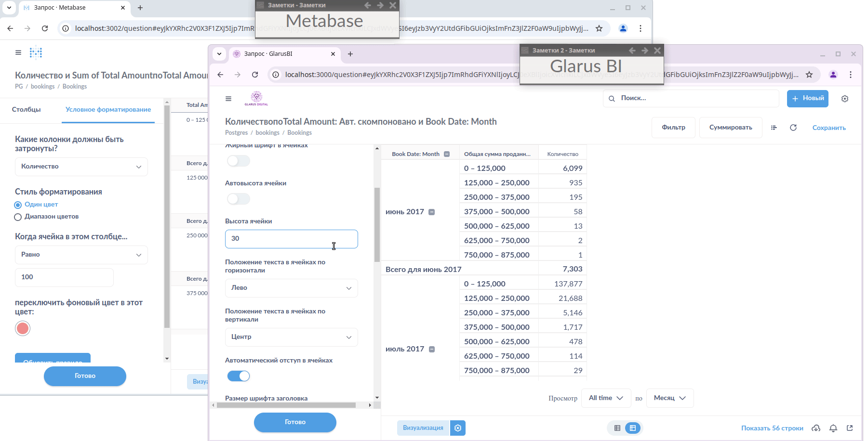Viewport: 868px width, 441px height.
Task: Click the red background color swatch
Action: pyautogui.click(x=23, y=328)
